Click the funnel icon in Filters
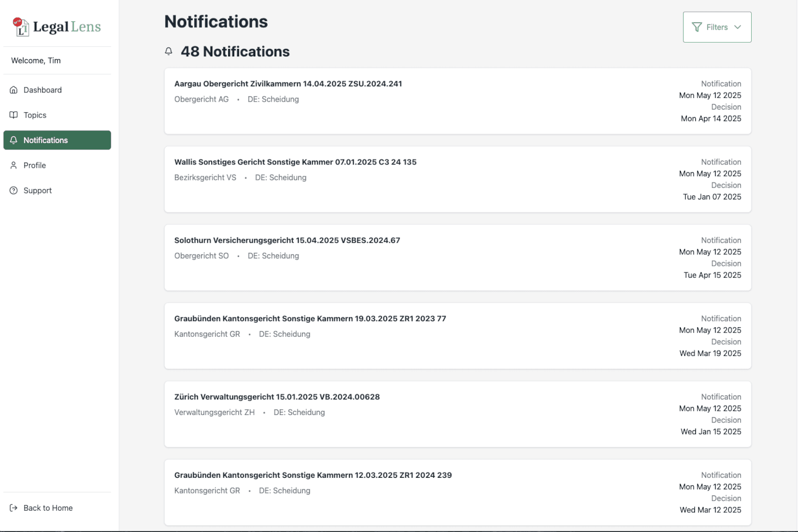This screenshot has height=532, width=798. click(x=697, y=27)
